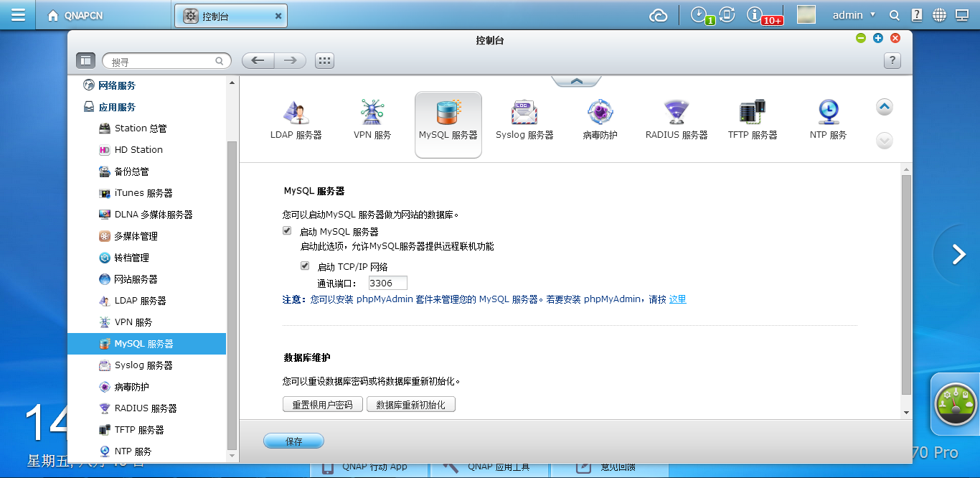Screen dimensions: 980x478
Task: Open DLNA 多媒体服务器 in the sidebar
Action: coord(147,215)
